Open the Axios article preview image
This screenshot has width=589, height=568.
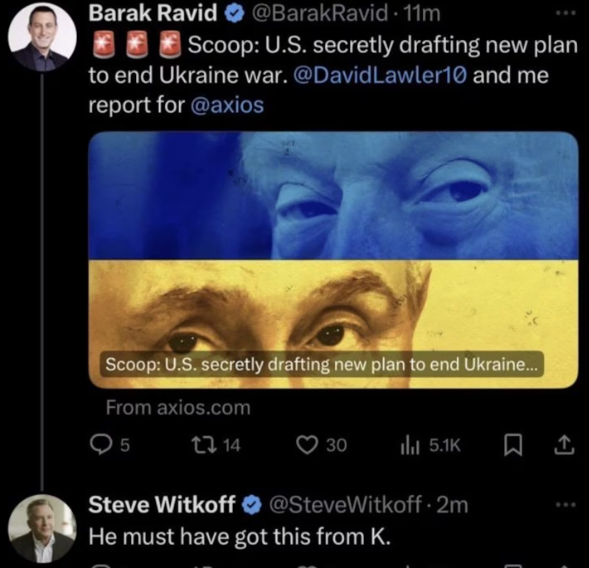(x=333, y=260)
